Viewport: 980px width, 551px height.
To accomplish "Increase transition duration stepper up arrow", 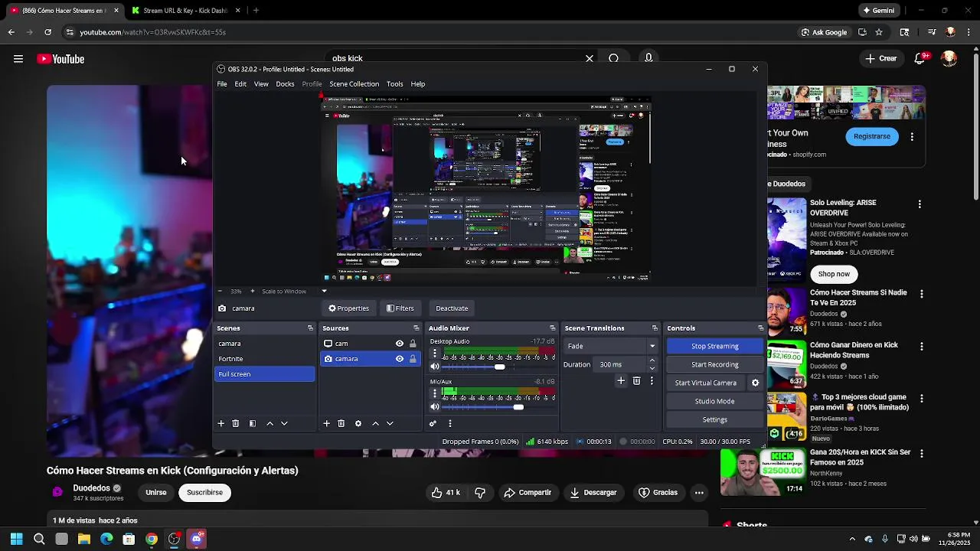I will tap(652, 360).
